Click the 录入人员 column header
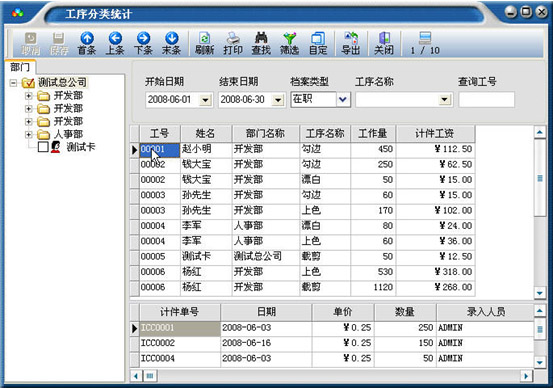The image size is (553, 388). (486, 312)
